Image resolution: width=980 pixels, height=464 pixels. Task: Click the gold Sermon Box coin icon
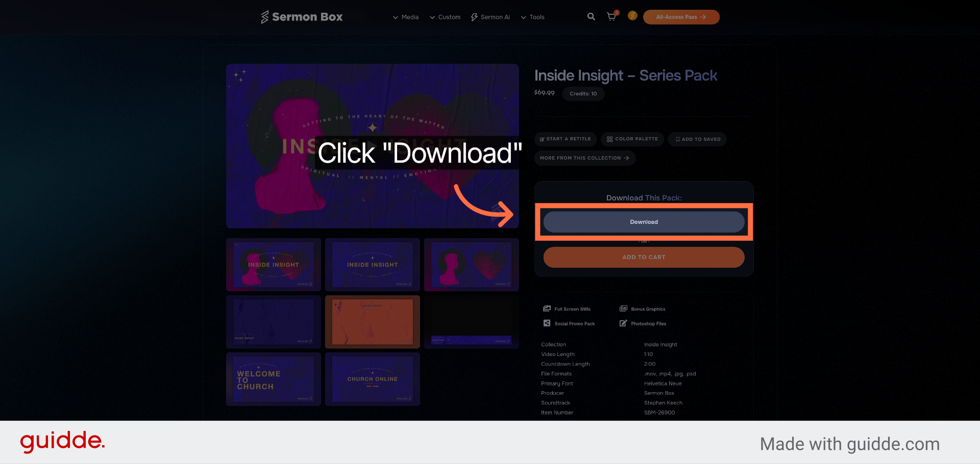(632, 16)
